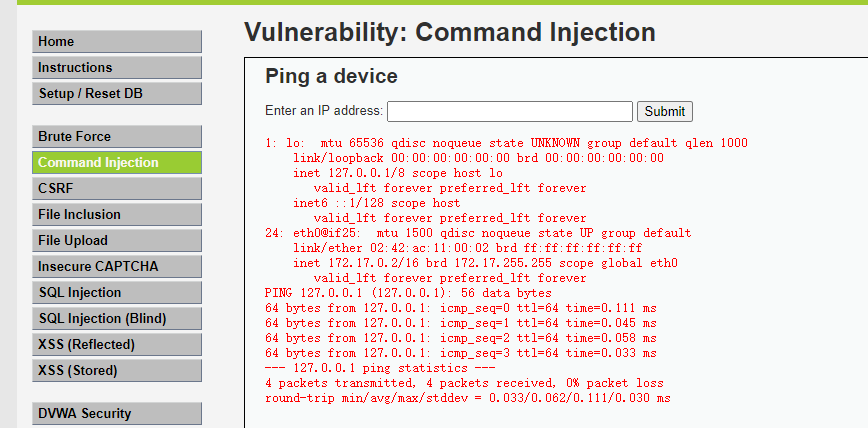Image resolution: width=868 pixels, height=428 pixels.
Task: Open the XSS (Stored) page
Action: point(116,370)
